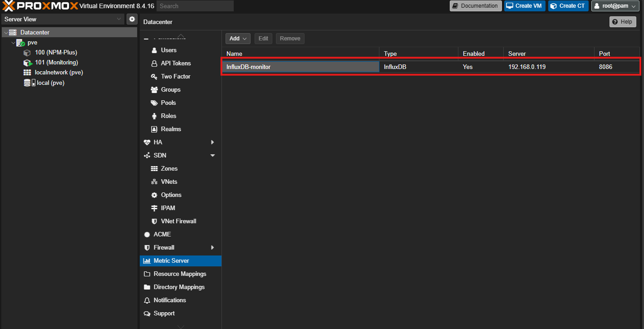644x329 pixels.
Task: Click the Groups people icon
Action: coord(154,90)
